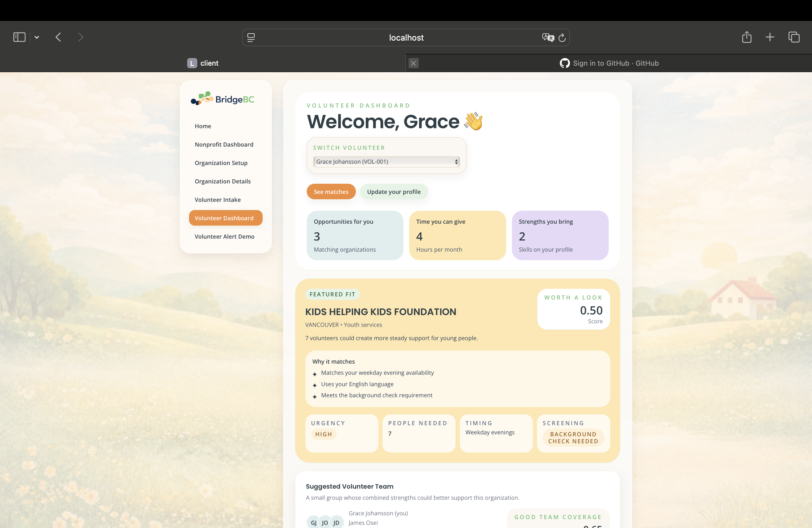Select the client tab
Viewport: 812px width, 528px height.
click(x=203, y=63)
